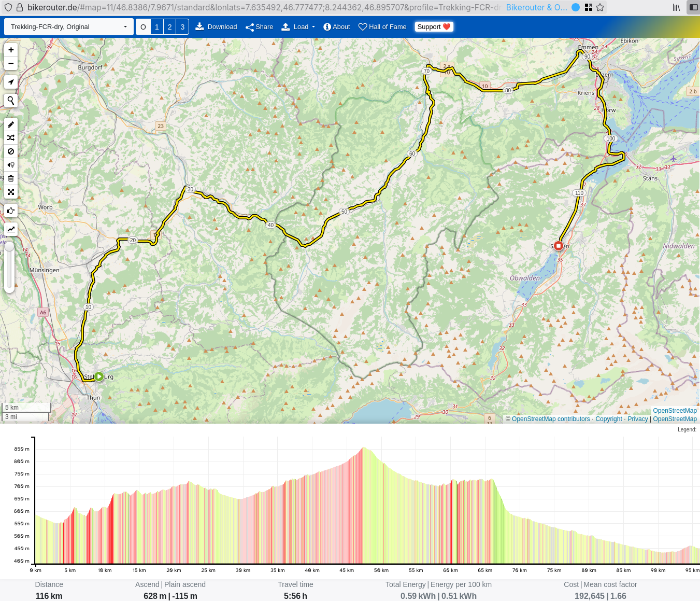The width and height of the screenshot is (700, 601).
Task: Toggle the elevation chart panel
Action: click(11, 229)
